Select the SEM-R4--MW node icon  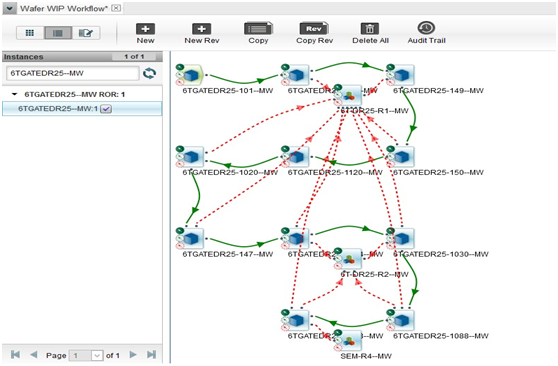coord(348,340)
